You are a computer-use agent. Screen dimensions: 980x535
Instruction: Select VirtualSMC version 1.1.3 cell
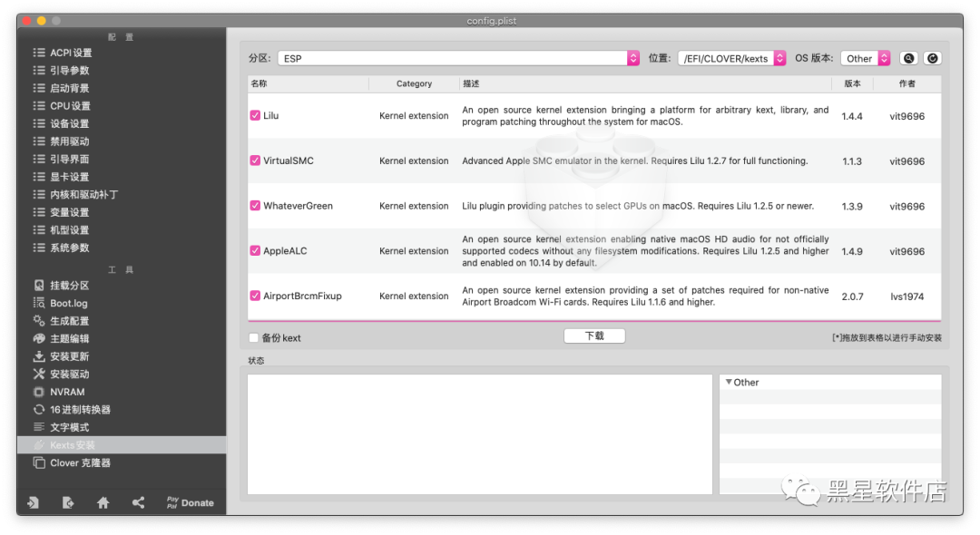(852, 161)
